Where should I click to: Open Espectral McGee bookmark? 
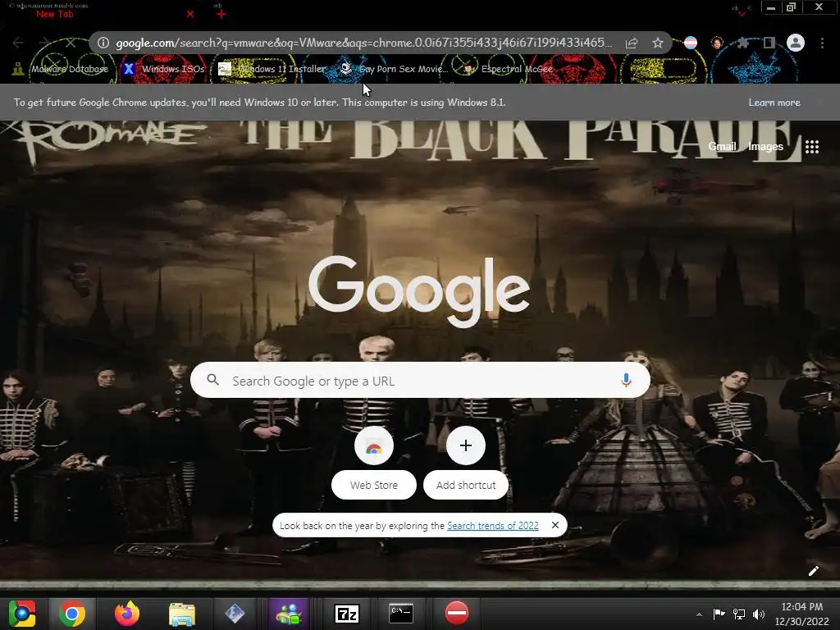tap(508, 69)
